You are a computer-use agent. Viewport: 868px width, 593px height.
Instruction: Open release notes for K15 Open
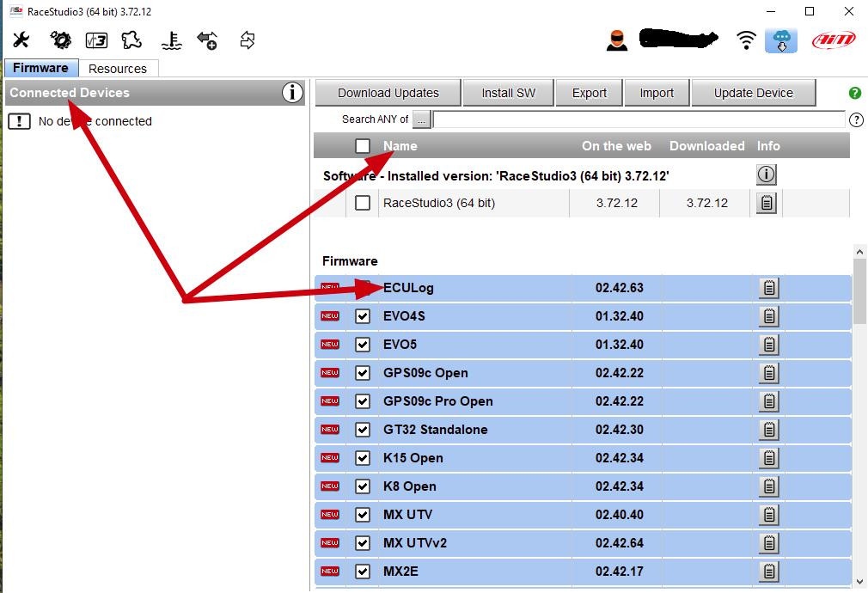769,458
